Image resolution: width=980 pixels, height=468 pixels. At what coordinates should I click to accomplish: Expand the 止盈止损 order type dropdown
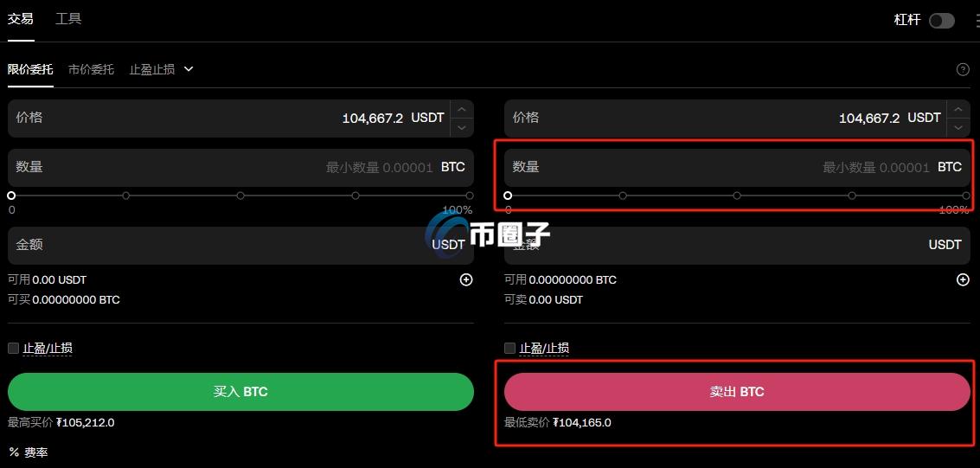tap(161, 69)
